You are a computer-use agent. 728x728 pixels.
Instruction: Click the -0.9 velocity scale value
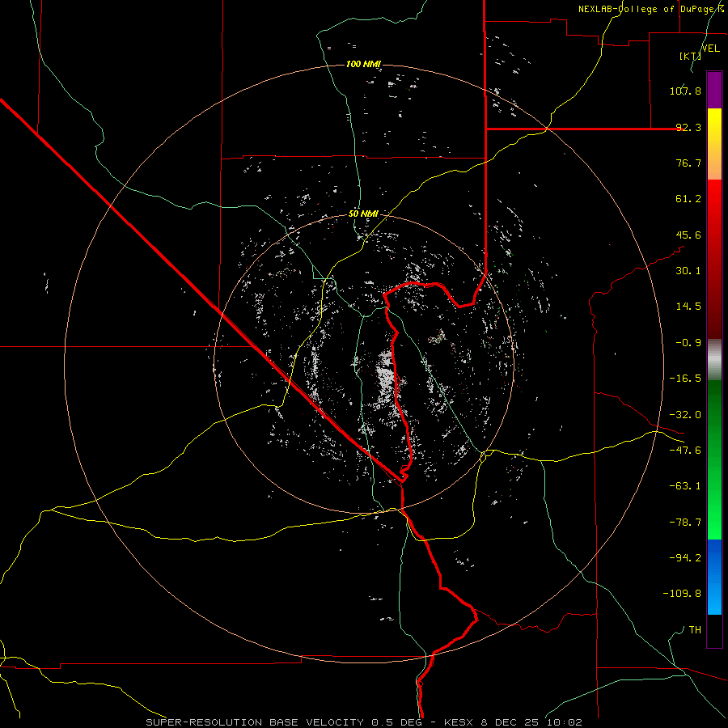688,343
